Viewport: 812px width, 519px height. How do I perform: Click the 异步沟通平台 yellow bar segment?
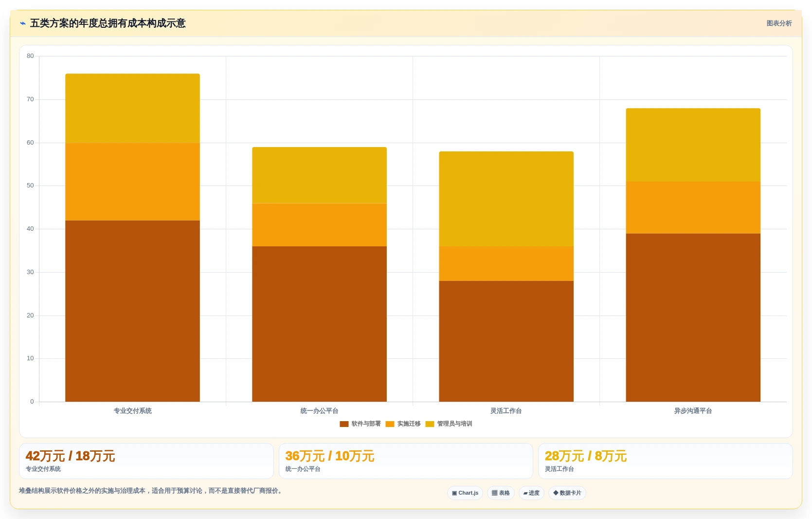693,145
